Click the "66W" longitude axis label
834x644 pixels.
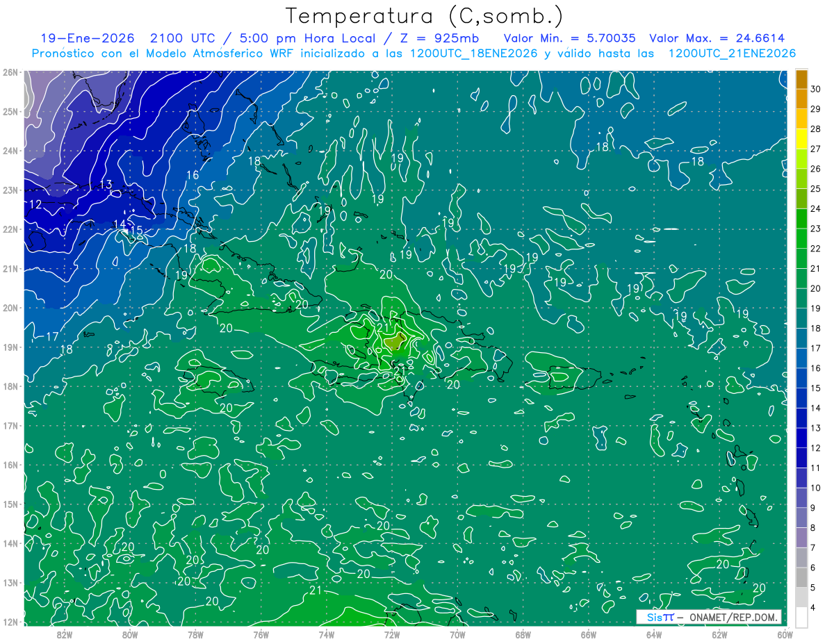[589, 635]
